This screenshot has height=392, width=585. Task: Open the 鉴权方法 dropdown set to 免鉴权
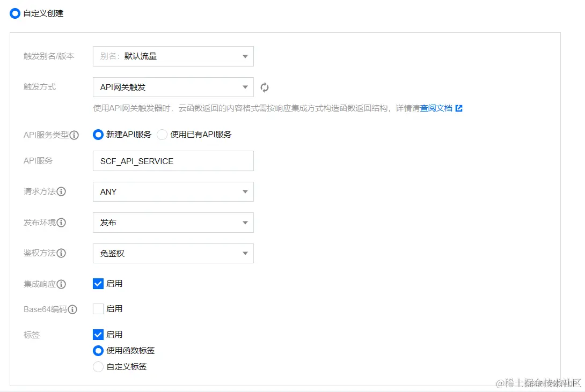pos(173,254)
